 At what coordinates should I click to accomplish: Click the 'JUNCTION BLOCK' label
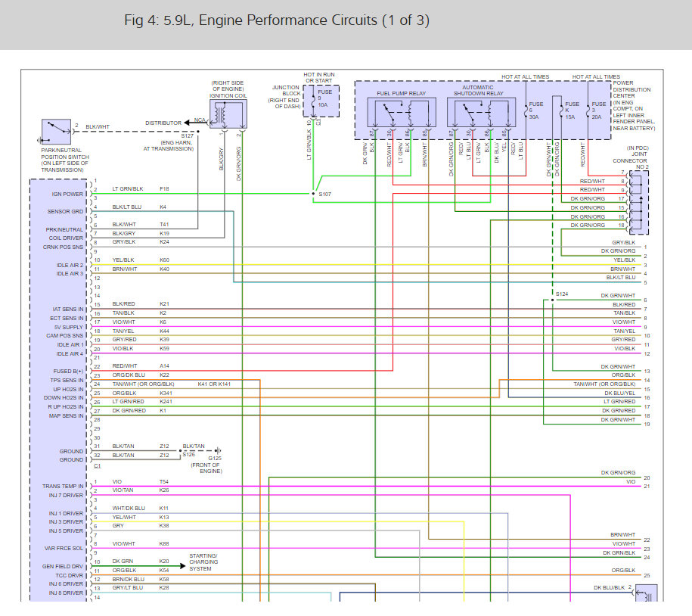point(286,91)
